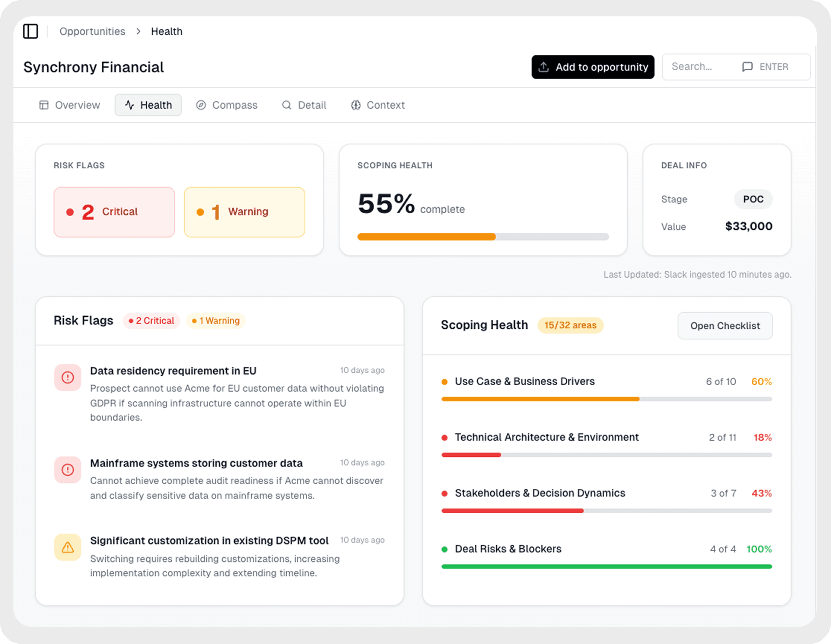Image resolution: width=831 pixels, height=644 pixels.
Task: Switch to the Overview tab
Action: tap(70, 105)
